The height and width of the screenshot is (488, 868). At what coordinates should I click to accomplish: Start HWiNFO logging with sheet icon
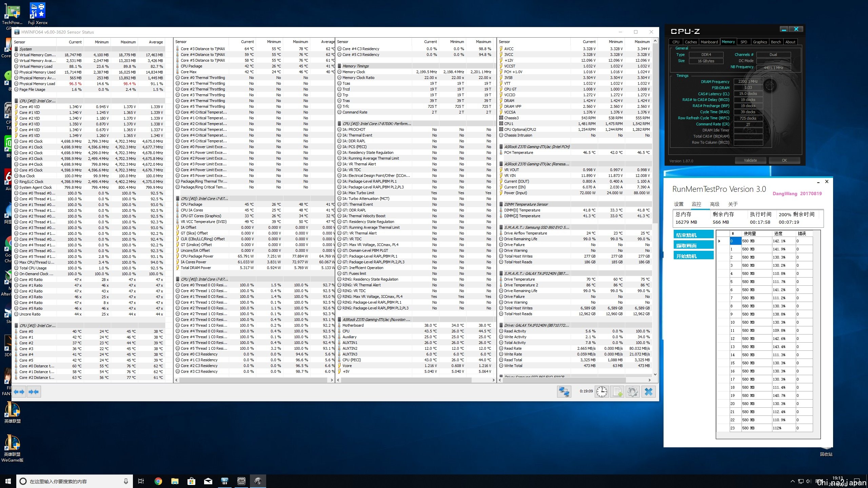pyautogui.click(x=617, y=392)
